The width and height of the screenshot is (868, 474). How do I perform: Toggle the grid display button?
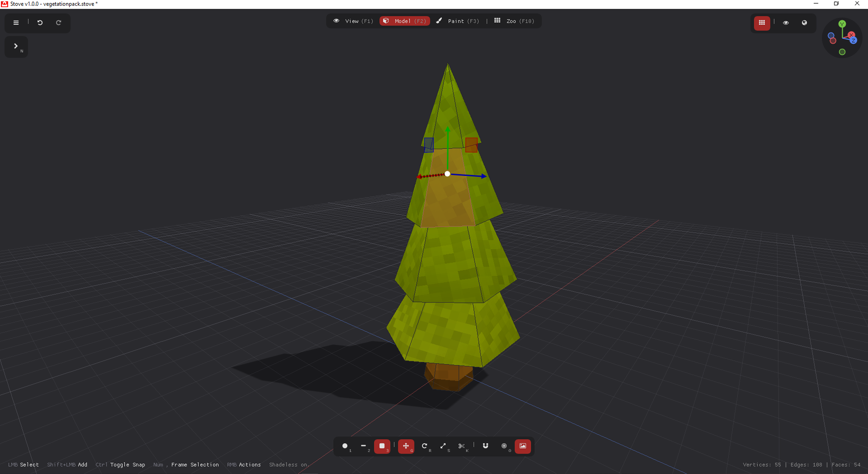coord(762,23)
